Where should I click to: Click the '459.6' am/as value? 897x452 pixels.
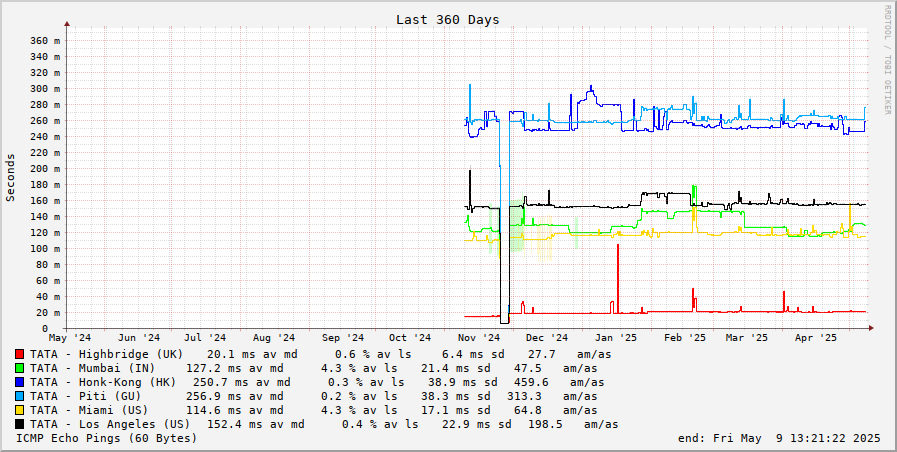531,382
